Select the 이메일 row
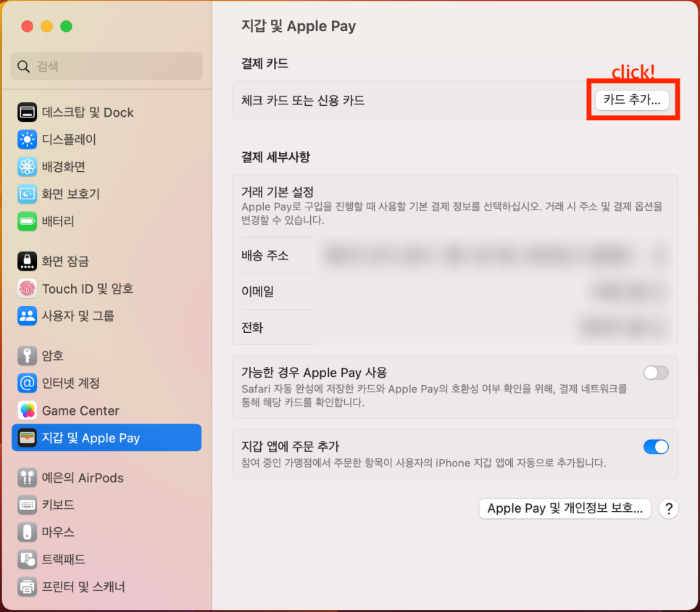Image resolution: width=700 pixels, height=612 pixels. pos(455,291)
